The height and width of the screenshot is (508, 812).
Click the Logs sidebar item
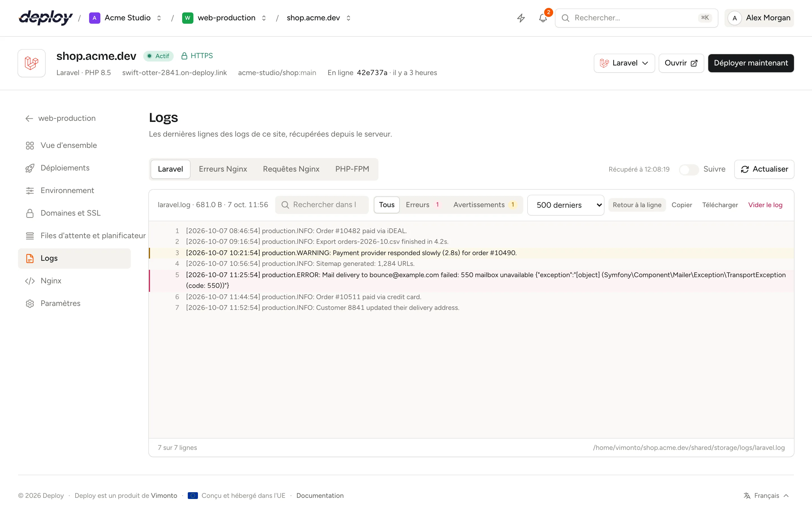point(74,258)
